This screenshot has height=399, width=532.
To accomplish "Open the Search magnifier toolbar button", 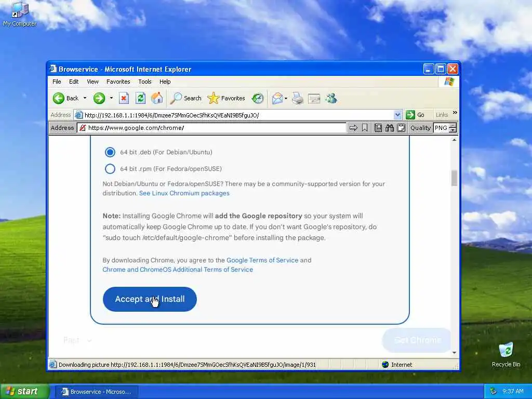I will click(x=185, y=98).
